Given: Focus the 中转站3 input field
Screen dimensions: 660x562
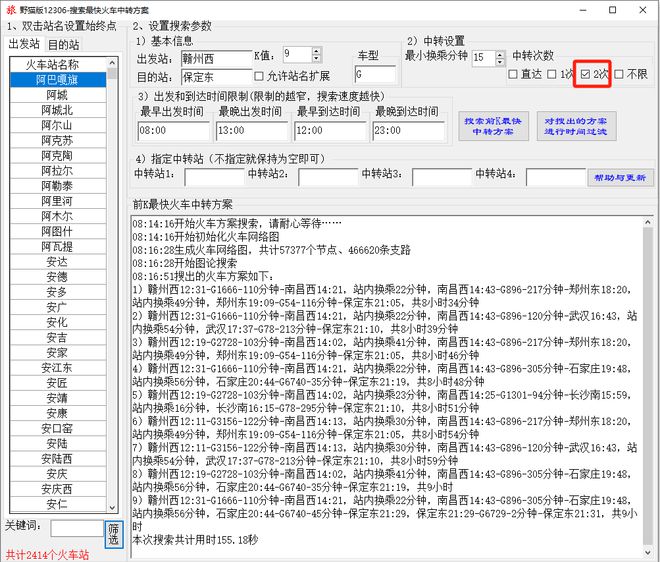Looking at the screenshot, I should (442, 177).
